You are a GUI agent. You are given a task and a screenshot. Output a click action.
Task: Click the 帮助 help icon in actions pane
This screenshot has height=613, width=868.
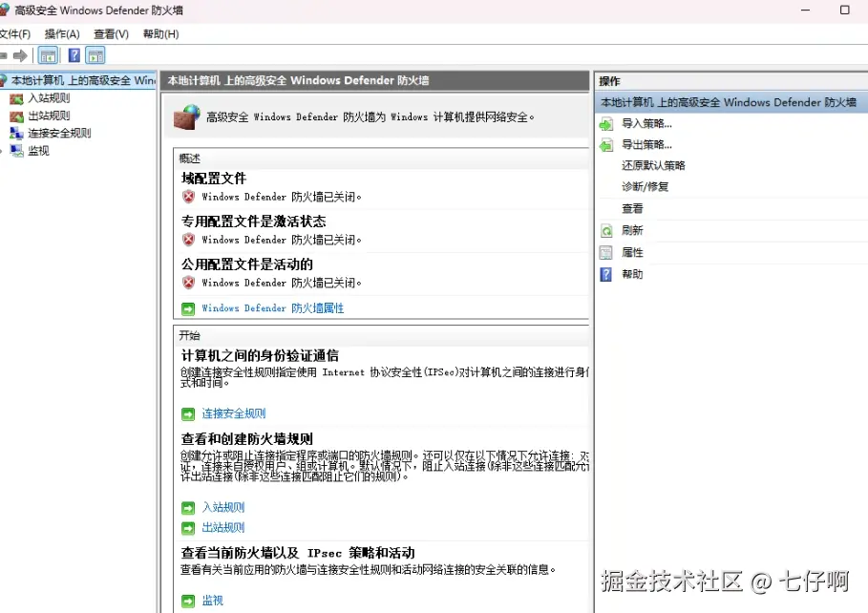pos(606,275)
